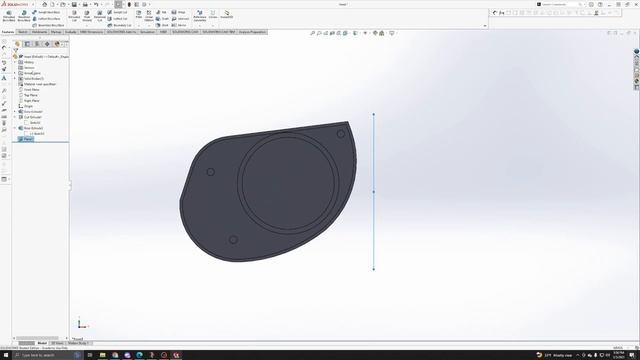Collapse the Cut-Extrude1 tree node
Image resolution: width=640 pixels, height=360 pixels.
15,117
